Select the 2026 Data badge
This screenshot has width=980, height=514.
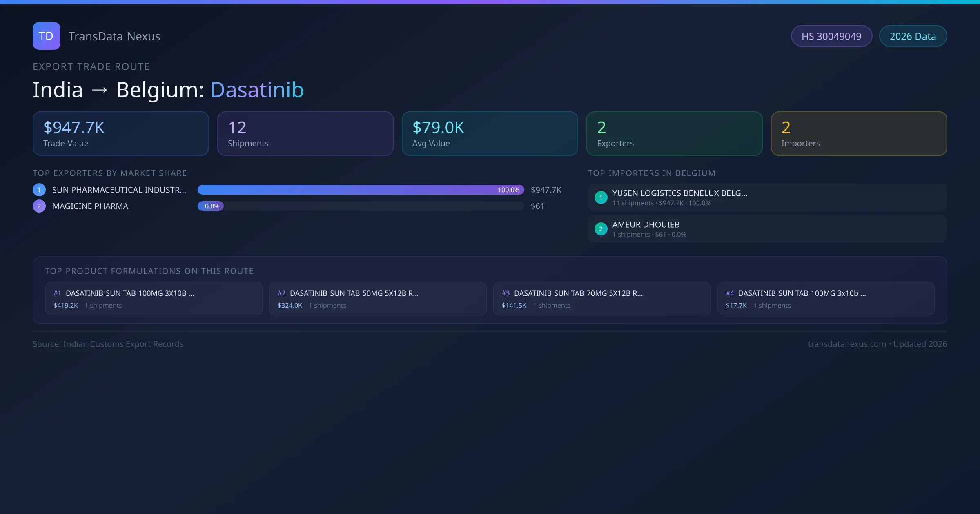tap(913, 36)
